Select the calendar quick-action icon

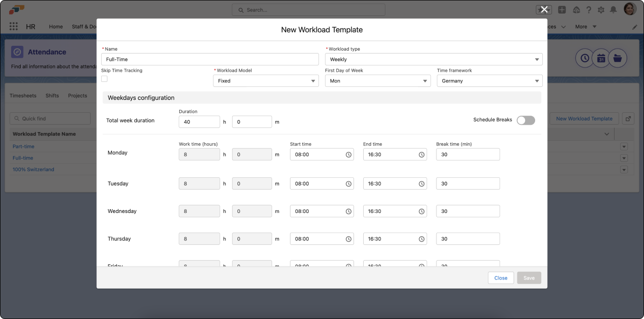coord(601,57)
